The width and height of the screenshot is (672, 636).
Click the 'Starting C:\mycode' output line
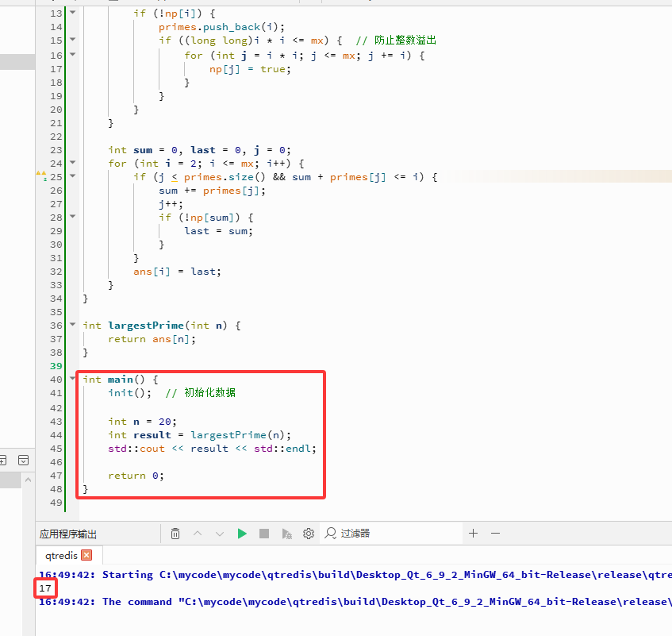coord(355,575)
